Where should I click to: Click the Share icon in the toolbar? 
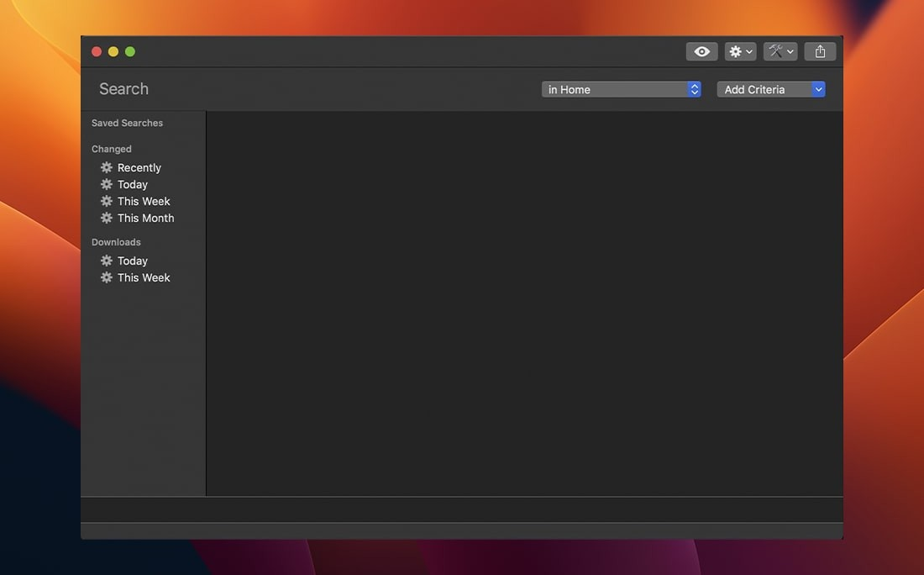(819, 51)
